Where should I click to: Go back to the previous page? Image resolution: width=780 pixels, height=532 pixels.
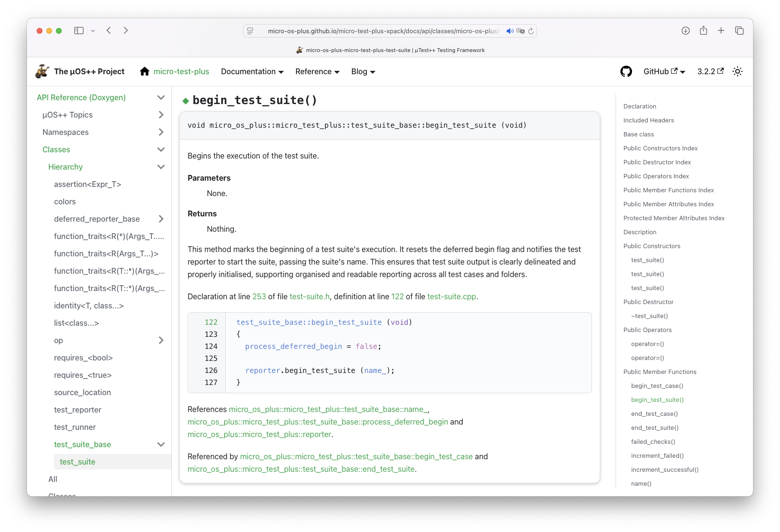tap(109, 30)
